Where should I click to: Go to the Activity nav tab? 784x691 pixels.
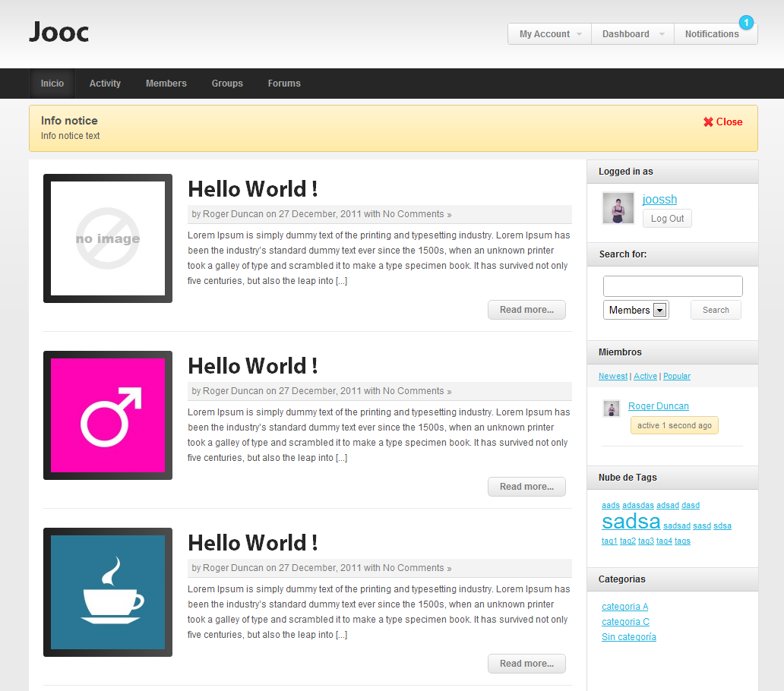click(x=105, y=84)
